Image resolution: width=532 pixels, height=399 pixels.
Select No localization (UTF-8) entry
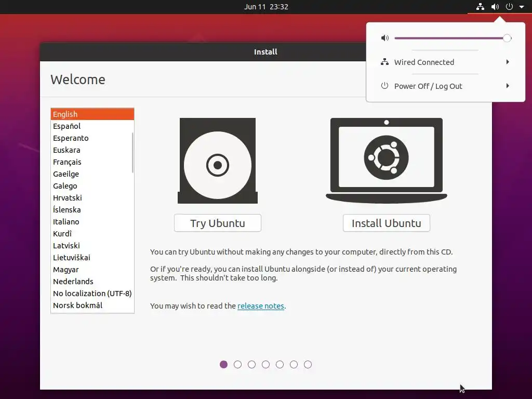(91, 294)
